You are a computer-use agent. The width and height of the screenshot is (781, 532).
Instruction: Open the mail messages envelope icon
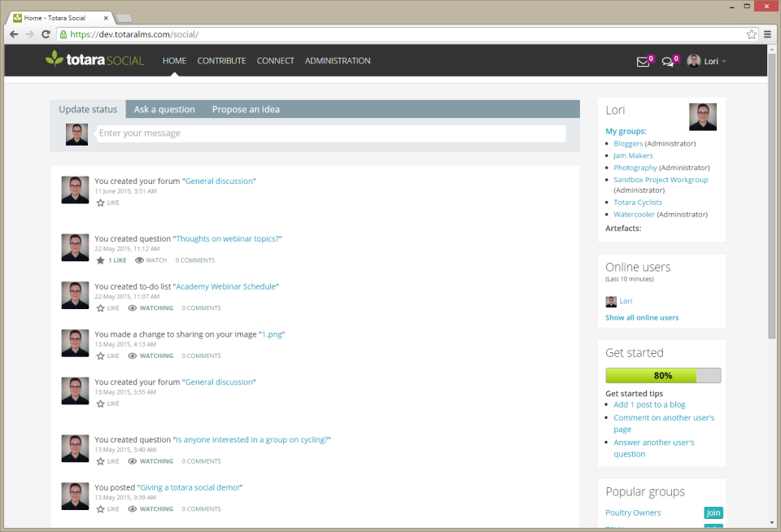click(x=643, y=62)
